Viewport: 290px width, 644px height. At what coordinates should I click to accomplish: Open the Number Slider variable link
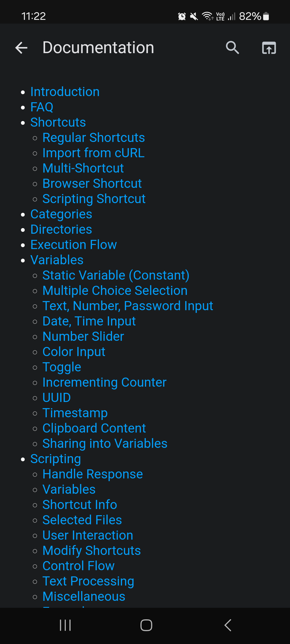coord(83,336)
